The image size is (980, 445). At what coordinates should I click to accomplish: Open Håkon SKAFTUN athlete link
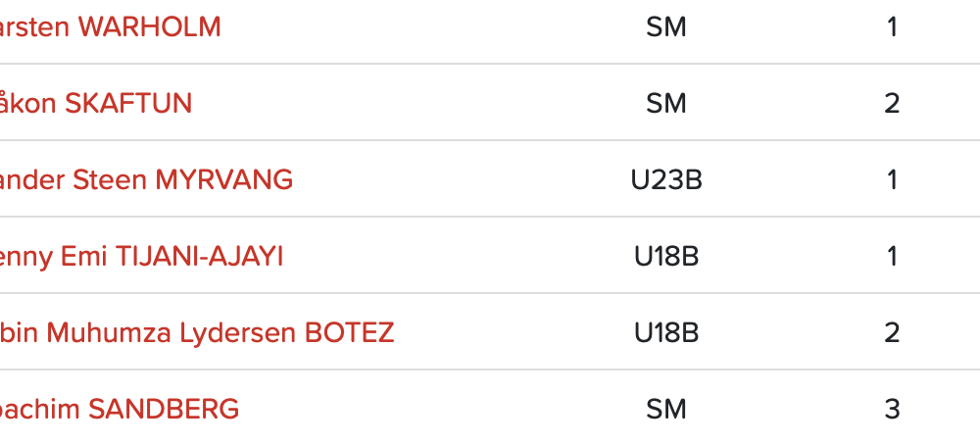[x=96, y=104]
